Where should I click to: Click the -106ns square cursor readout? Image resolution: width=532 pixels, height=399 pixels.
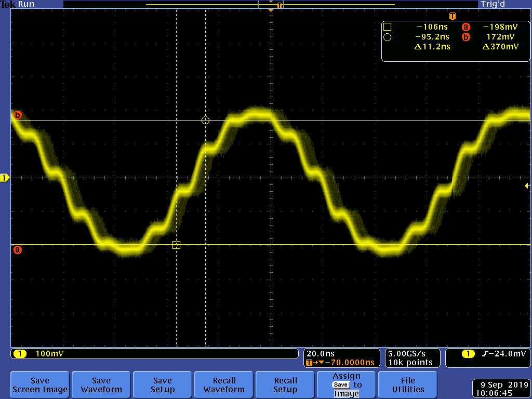point(432,27)
